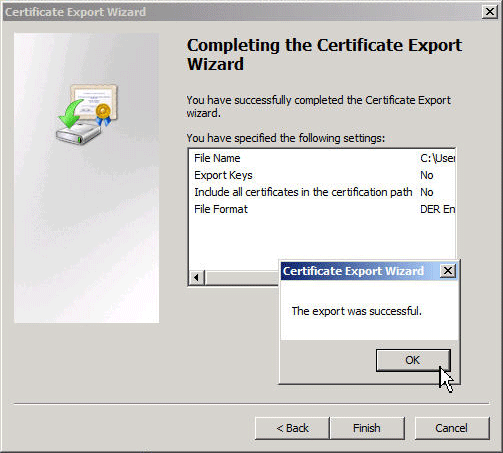This screenshot has width=503, height=453.
Task: Select the File Format settings row
Action: pyautogui.click(x=322, y=209)
